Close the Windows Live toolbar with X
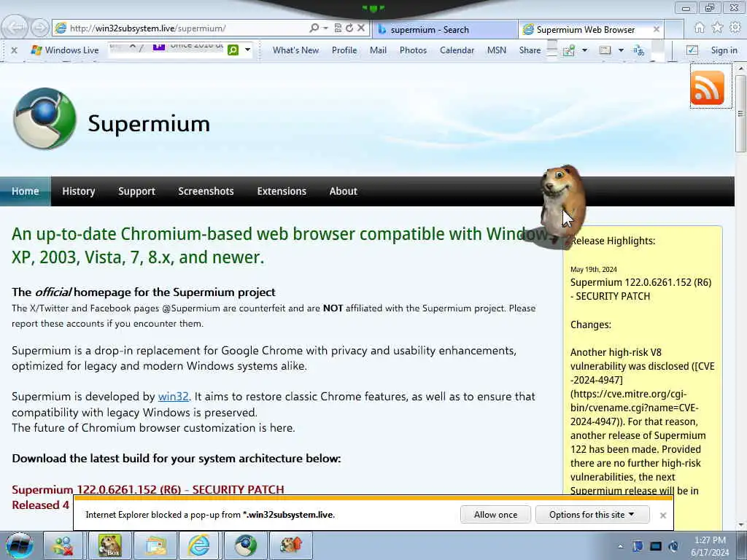The width and height of the screenshot is (747, 560). pos(15,50)
